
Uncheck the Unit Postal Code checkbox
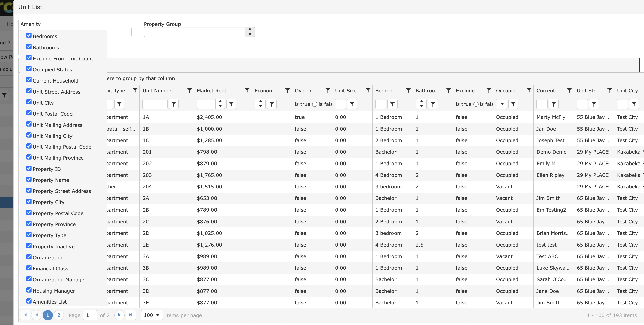(29, 113)
